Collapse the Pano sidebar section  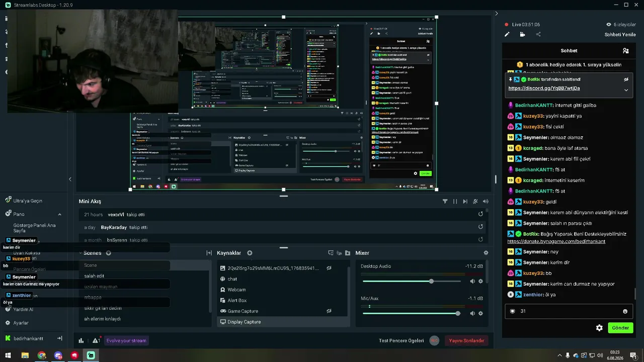[x=59, y=214]
